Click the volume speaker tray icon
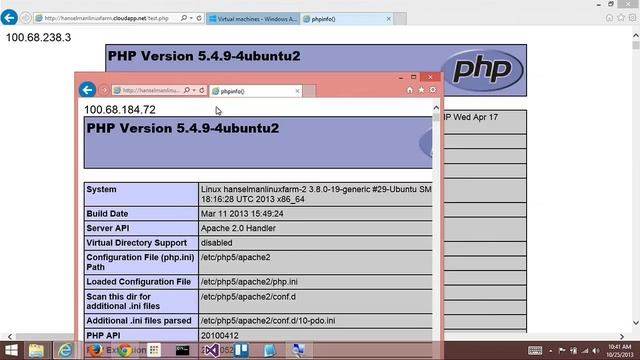 click(596, 351)
